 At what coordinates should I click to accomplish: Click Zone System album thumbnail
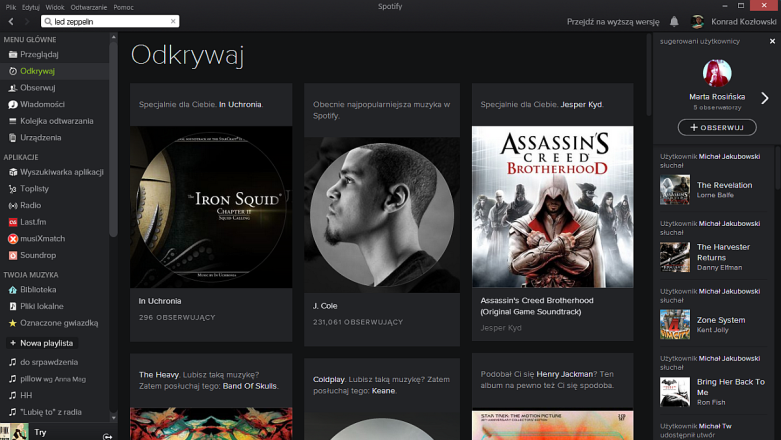click(675, 324)
